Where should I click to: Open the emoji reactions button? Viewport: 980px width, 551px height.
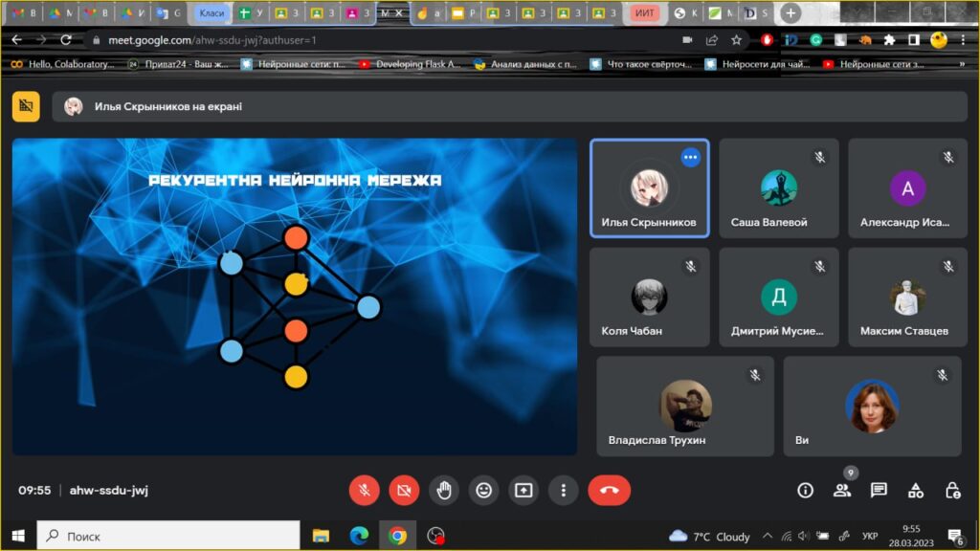[x=484, y=490]
